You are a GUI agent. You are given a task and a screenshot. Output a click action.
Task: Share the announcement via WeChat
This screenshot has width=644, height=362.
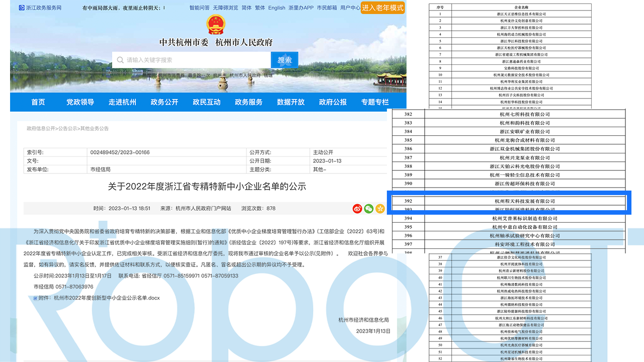[x=369, y=208]
